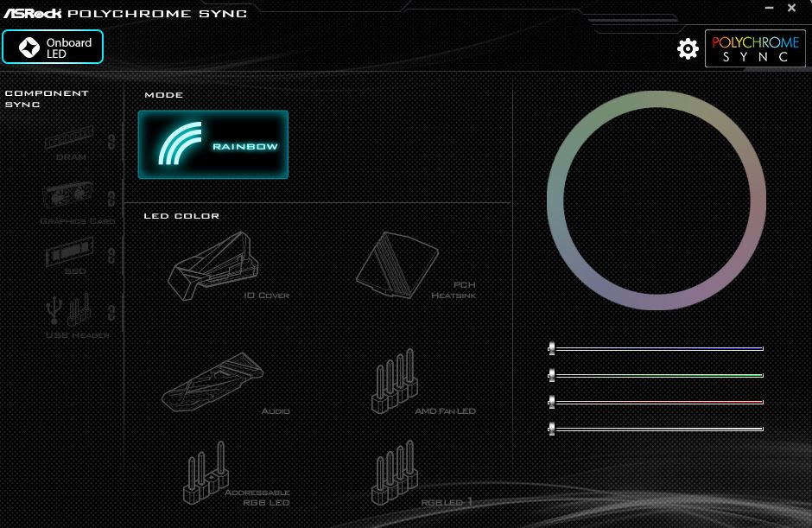The height and width of the screenshot is (528, 812).
Task: Select the Onboard LED tab
Action: point(53,48)
